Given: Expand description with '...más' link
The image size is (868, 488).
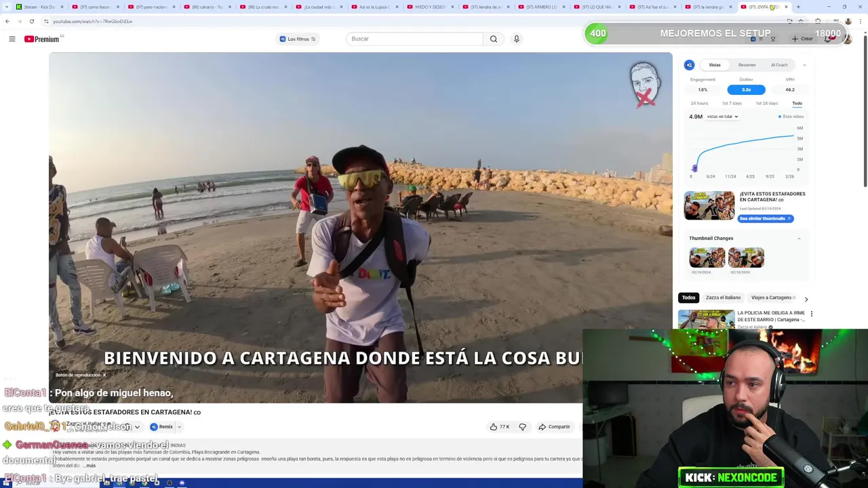Looking at the screenshot, I should pyautogui.click(x=90, y=466).
